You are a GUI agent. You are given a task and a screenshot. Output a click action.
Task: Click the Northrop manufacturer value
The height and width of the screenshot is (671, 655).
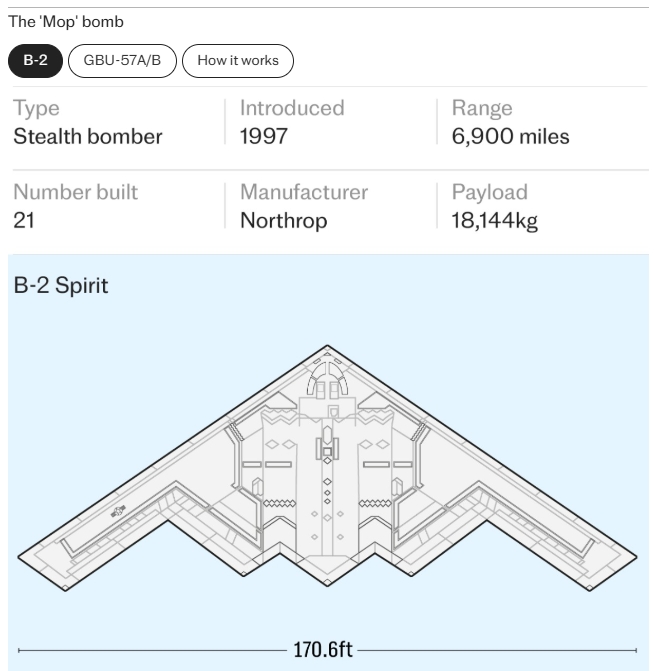pyautogui.click(x=284, y=221)
